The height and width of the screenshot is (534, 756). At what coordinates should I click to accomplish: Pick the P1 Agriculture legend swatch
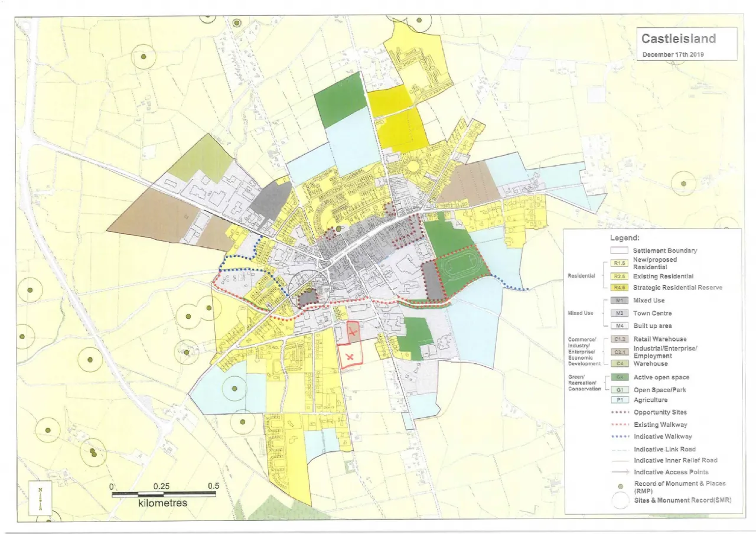pyautogui.click(x=619, y=400)
